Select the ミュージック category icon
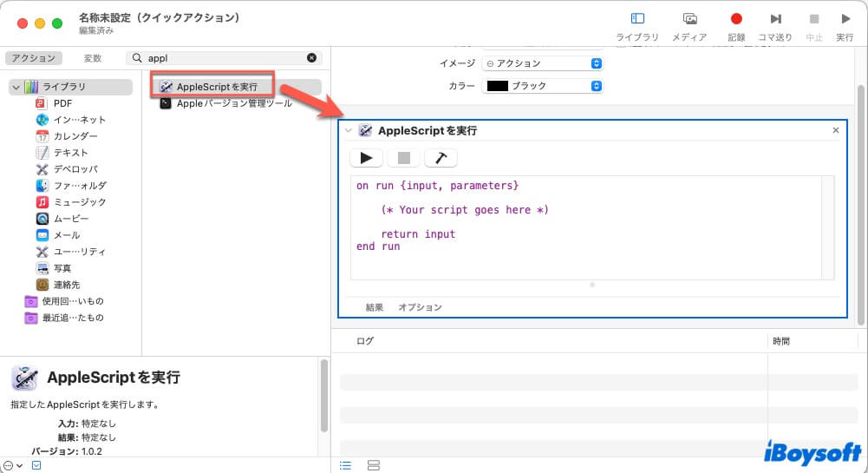 tap(42, 202)
